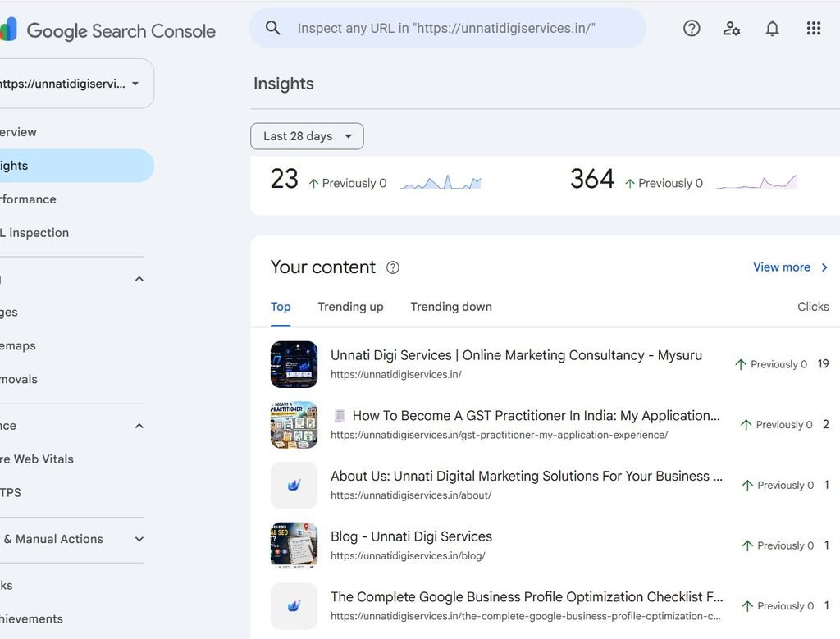Click the https://unnatidigiservices.in/about/ URL text
Viewport: 840px width, 639px height.
(411, 495)
